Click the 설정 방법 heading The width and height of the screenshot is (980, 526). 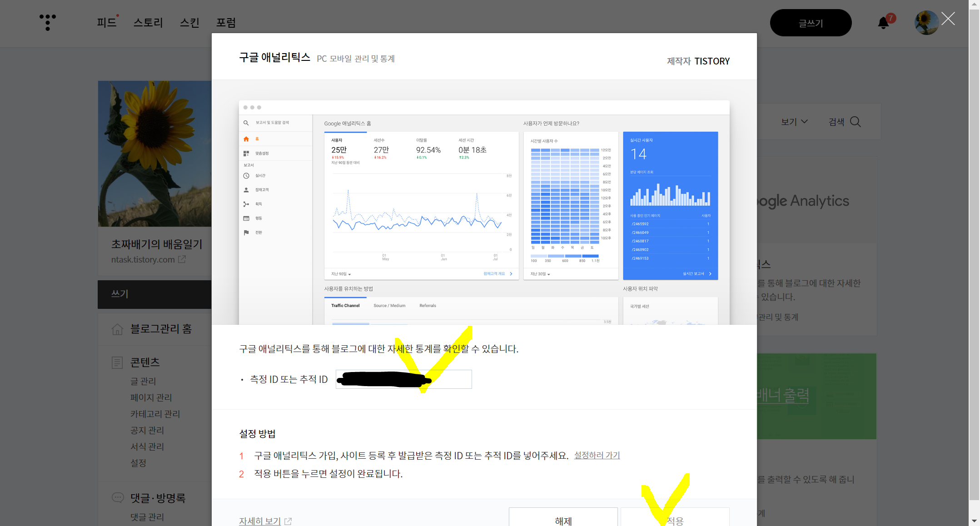258,433
